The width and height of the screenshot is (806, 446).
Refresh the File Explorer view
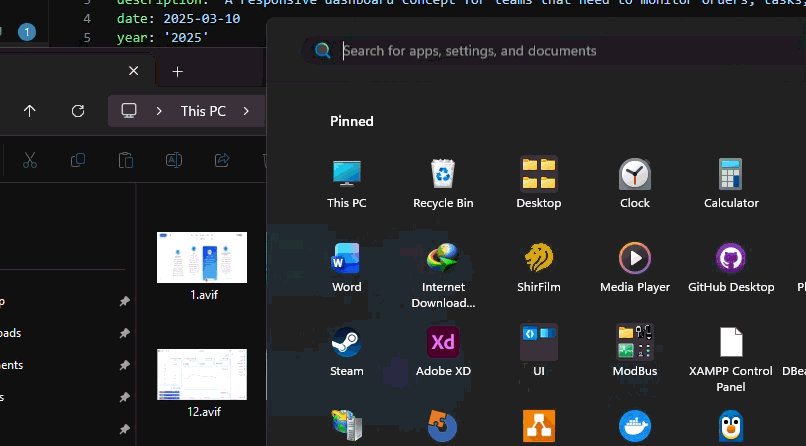click(78, 111)
